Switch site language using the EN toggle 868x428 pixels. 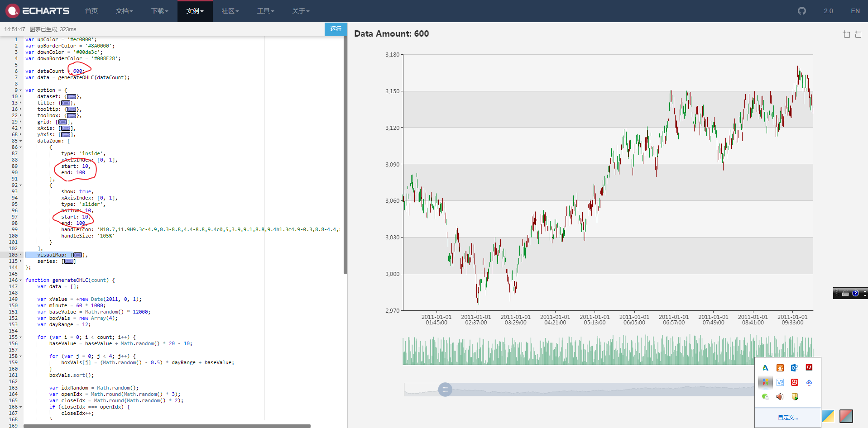pos(855,11)
